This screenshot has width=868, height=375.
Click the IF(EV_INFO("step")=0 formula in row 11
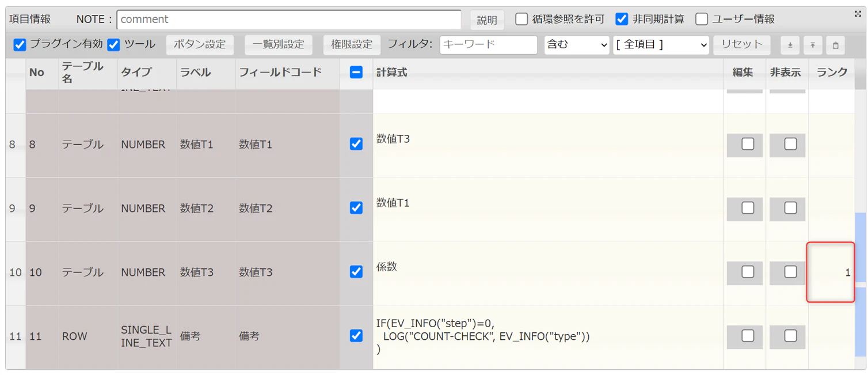(548, 337)
